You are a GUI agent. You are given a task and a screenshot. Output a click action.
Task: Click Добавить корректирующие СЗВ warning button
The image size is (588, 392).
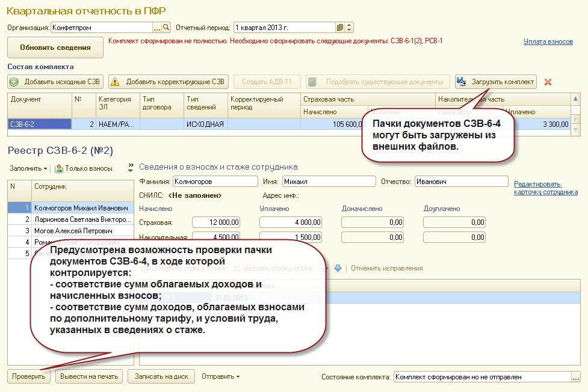pos(169,82)
